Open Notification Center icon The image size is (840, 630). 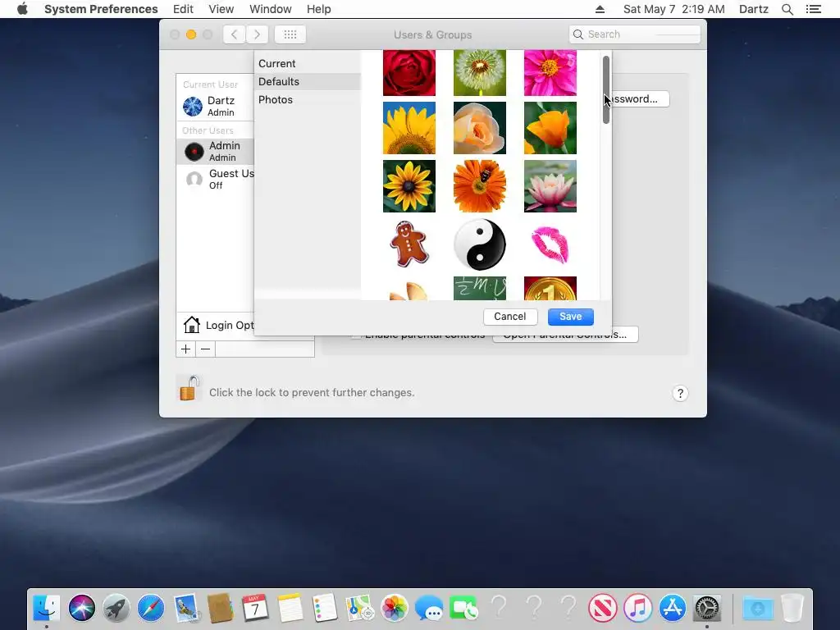(813, 9)
